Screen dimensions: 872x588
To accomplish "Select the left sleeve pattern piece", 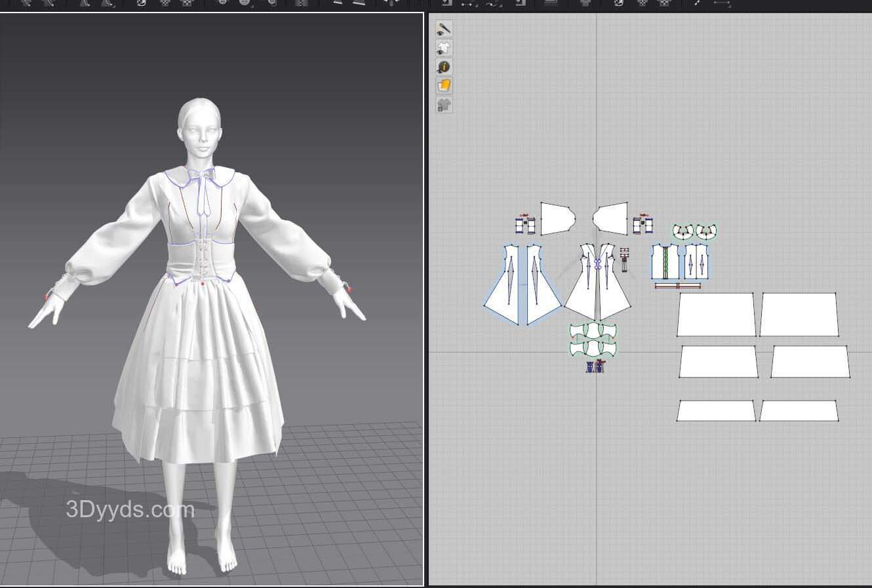I will 556,218.
